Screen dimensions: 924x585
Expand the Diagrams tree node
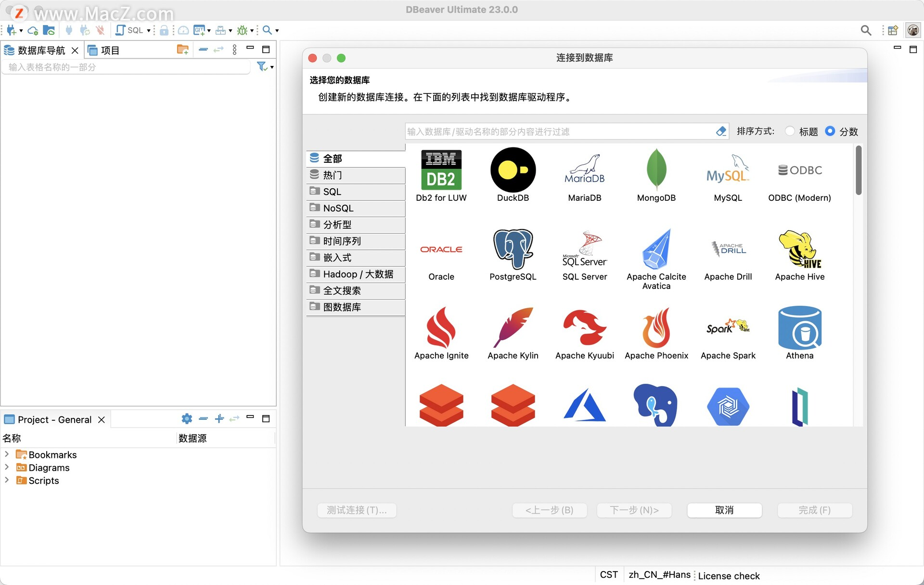7,467
